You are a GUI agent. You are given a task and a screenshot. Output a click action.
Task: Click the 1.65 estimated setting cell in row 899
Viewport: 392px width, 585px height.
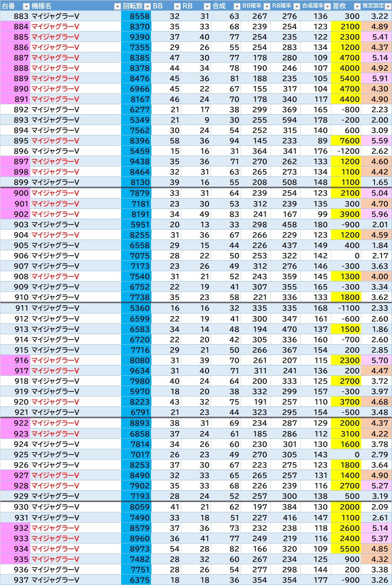(x=376, y=182)
